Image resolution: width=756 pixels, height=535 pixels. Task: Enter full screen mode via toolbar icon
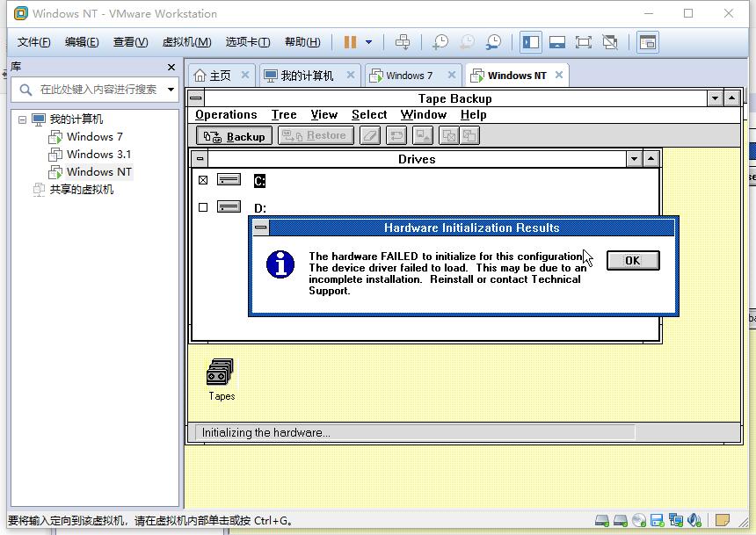[x=584, y=42]
